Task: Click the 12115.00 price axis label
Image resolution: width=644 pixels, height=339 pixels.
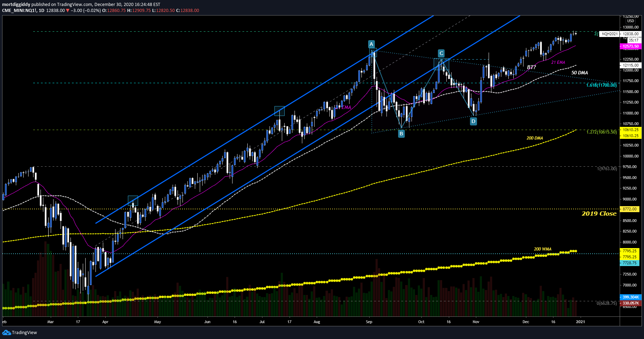Action: [631, 65]
